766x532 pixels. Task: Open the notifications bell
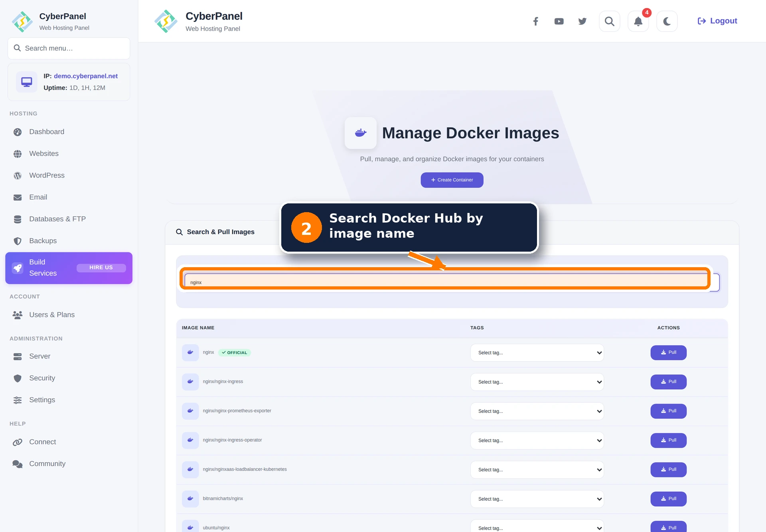638,21
